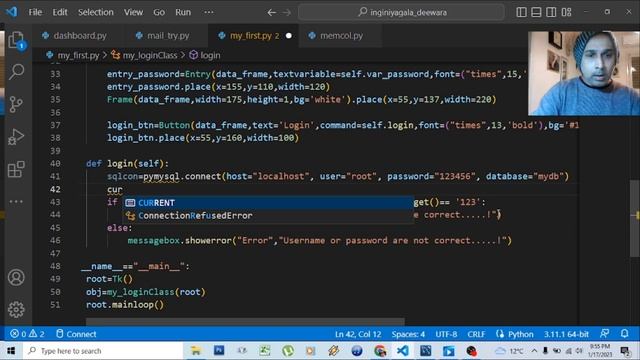Screen dimensions: 640x360
Task: Open the Manage gear icon
Action: point(16,309)
